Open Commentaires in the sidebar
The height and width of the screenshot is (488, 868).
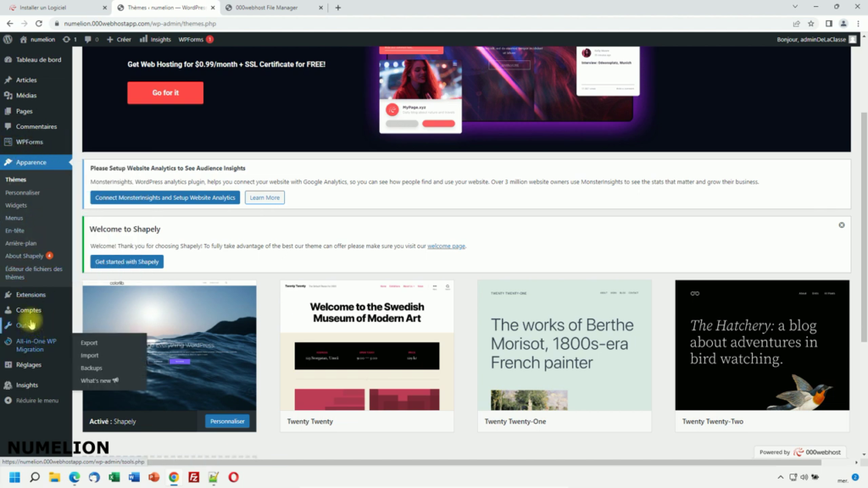tap(36, 126)
